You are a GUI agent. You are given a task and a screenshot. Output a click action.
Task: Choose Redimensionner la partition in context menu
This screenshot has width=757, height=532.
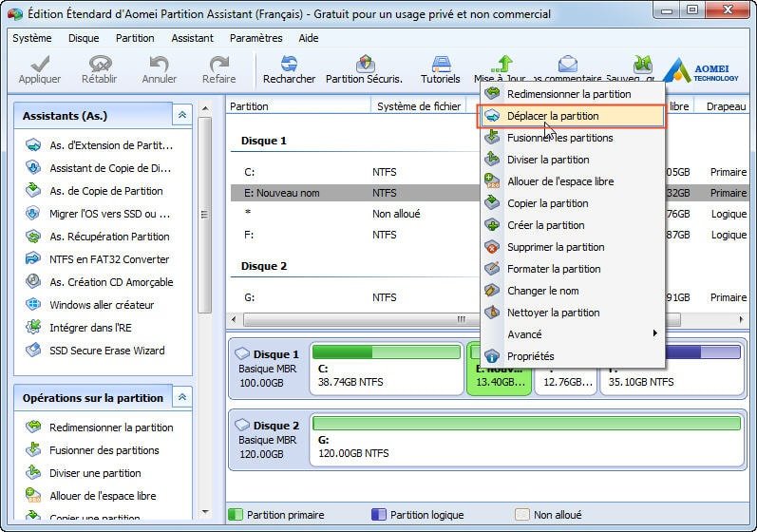click(573, 94)
